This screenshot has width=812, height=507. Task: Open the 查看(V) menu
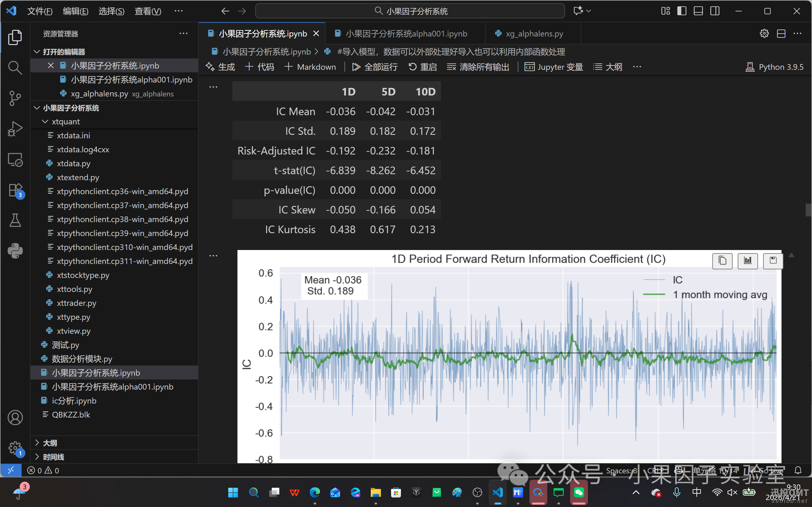coord(148,11)
